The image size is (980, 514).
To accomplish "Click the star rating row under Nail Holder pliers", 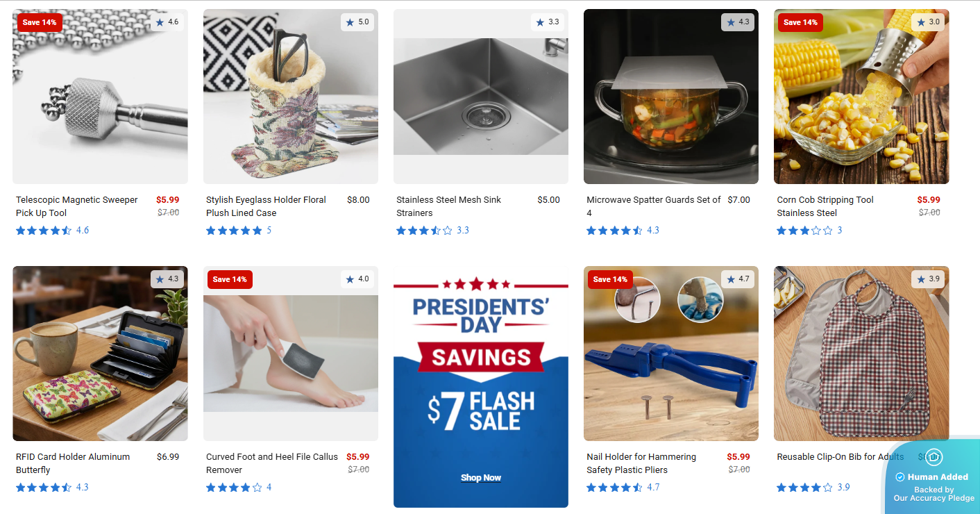I will coord(623,488).
